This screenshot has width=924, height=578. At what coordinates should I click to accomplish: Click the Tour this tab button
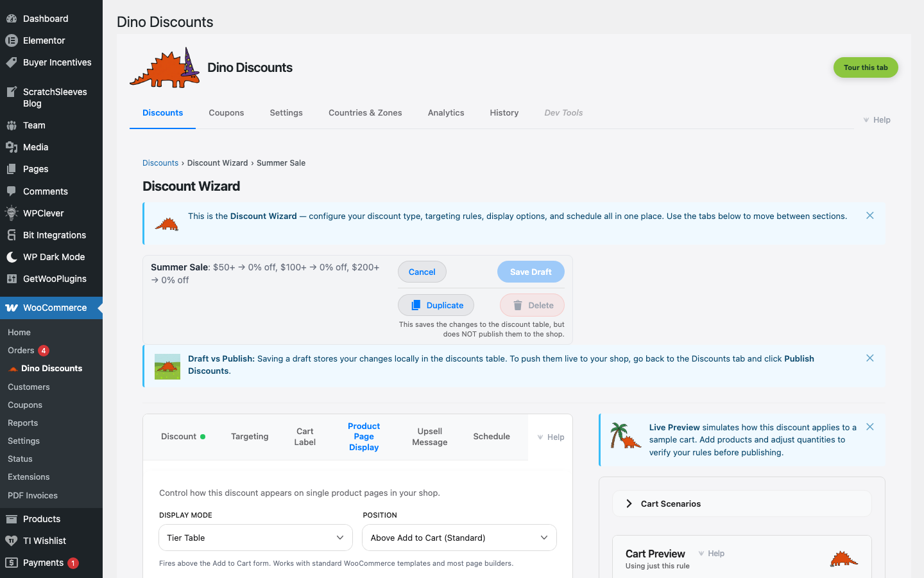click(866, 67)
